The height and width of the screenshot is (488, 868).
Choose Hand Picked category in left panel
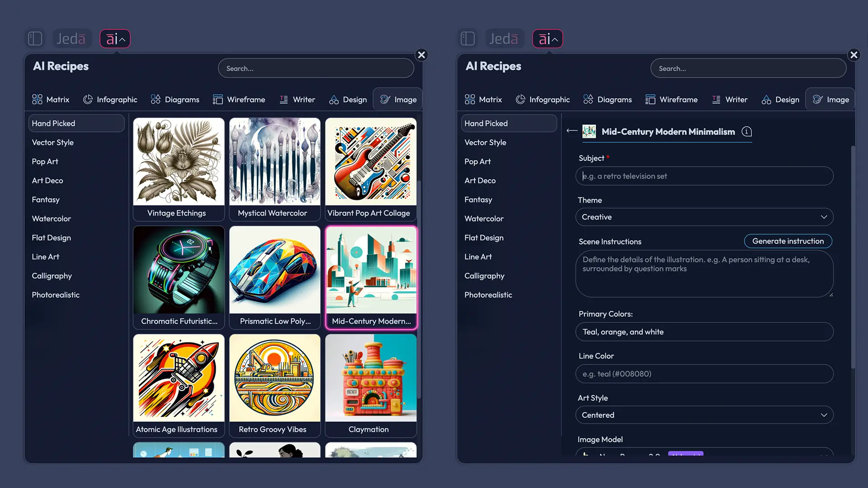pyautogui.click(x=76, y=123)
